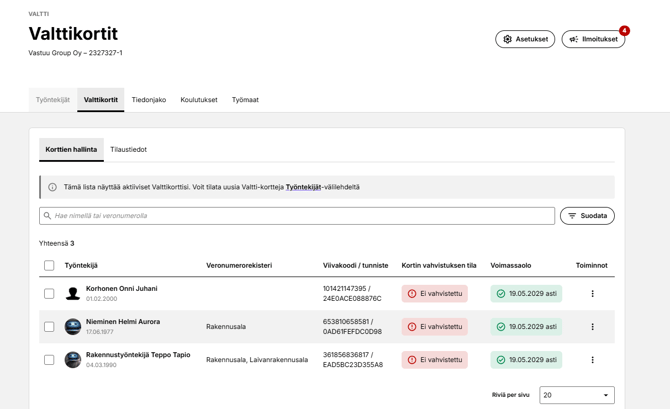Image resolution: width=670 pixels, height=409 pixels.
Task: Click validity badge 19.05.2029 in Korhonen row
Action: click(526, 294)
